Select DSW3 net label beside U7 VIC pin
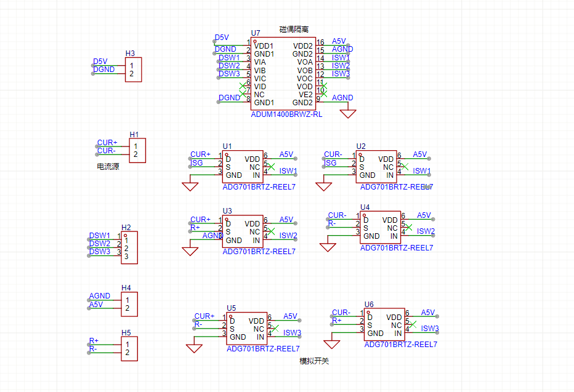 tap(229, 74)
